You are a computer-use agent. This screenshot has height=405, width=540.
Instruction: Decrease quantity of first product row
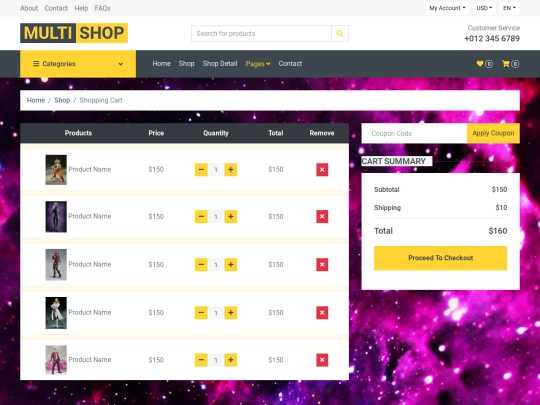coord(201,169)
